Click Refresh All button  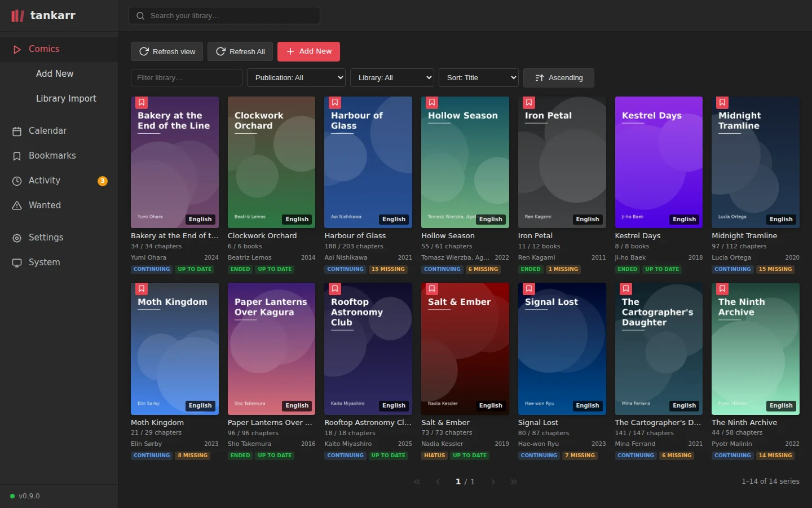pyautogui.click(x=240, y=51)
